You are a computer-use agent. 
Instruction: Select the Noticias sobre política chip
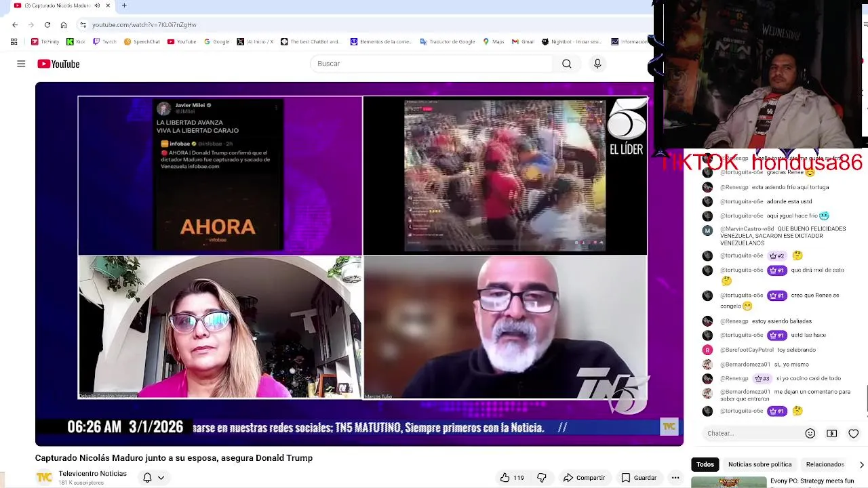(759, 464)
